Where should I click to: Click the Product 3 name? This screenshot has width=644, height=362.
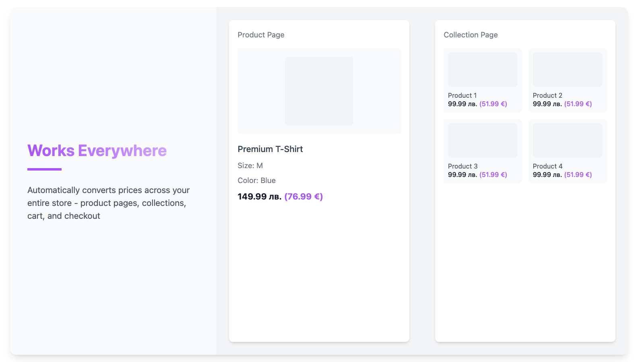(x=462, y=166)
